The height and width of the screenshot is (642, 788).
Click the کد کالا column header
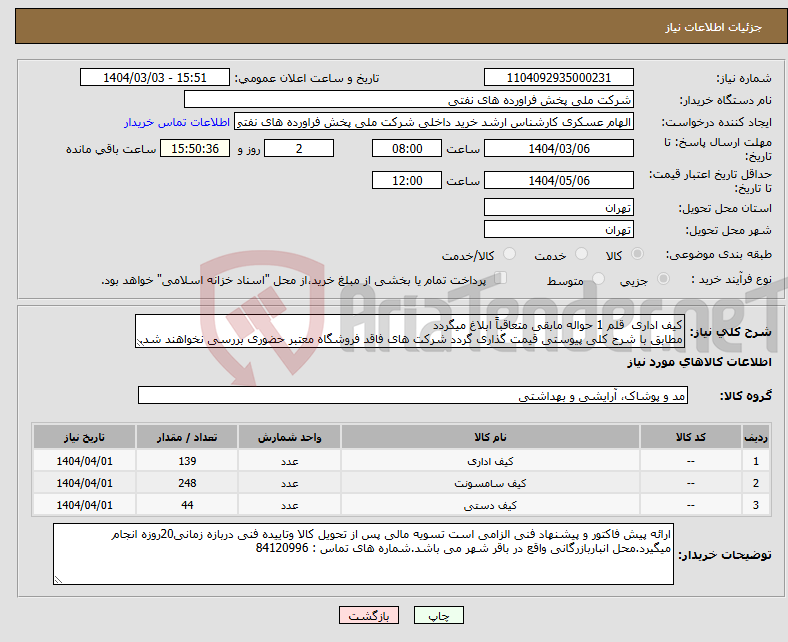click(x=691, y=437)
